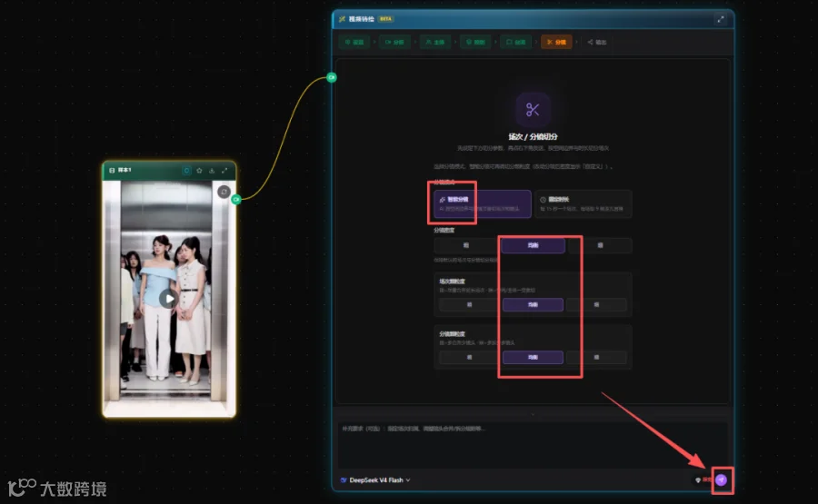
Task: Click the film icon beside the 样本1 title
Action: tap(112, 171)
